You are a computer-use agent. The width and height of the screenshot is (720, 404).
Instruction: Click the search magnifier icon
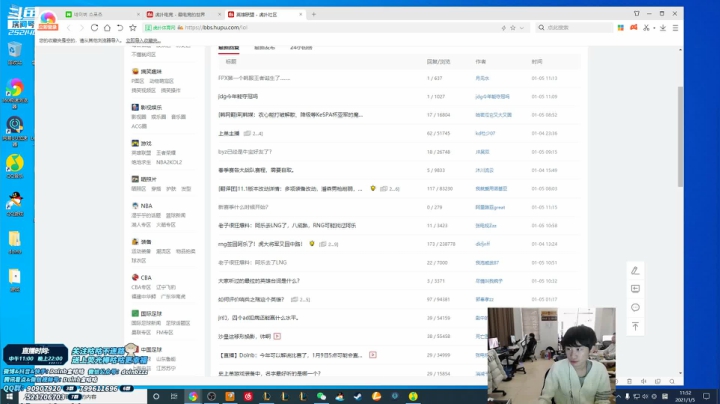point(541,28)
